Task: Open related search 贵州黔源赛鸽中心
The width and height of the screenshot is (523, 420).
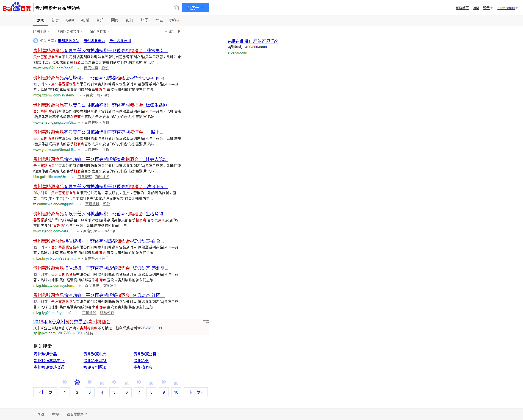Action: 49,361
